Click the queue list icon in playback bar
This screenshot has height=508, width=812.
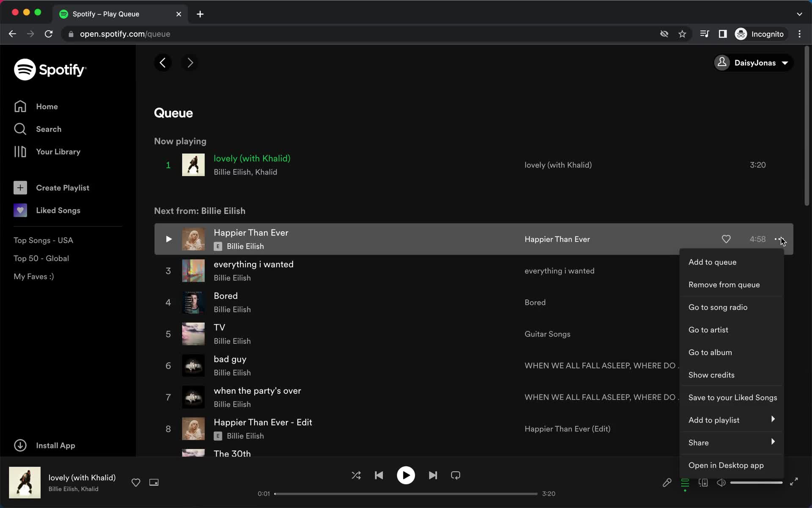685,482
